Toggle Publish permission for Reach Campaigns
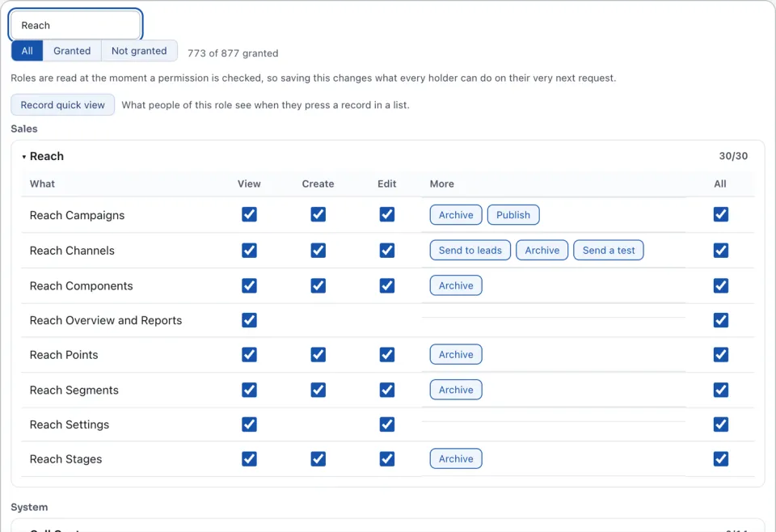This screenshot has width=776, height=532. pyautogui.click(x=513, y=215)
